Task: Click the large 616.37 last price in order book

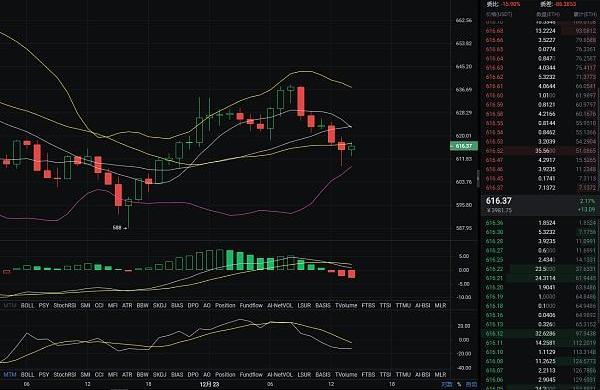Action: 499,201
